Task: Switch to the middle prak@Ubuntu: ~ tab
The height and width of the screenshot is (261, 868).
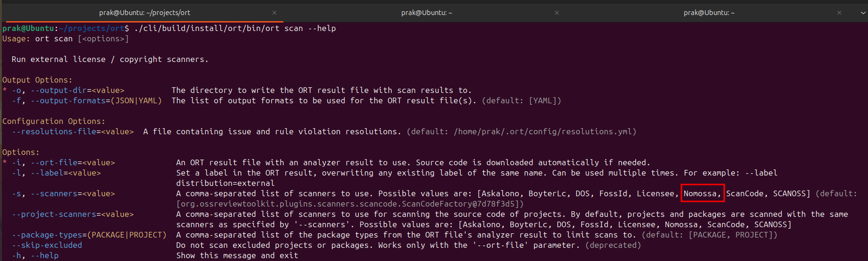Action: [426, 13]
